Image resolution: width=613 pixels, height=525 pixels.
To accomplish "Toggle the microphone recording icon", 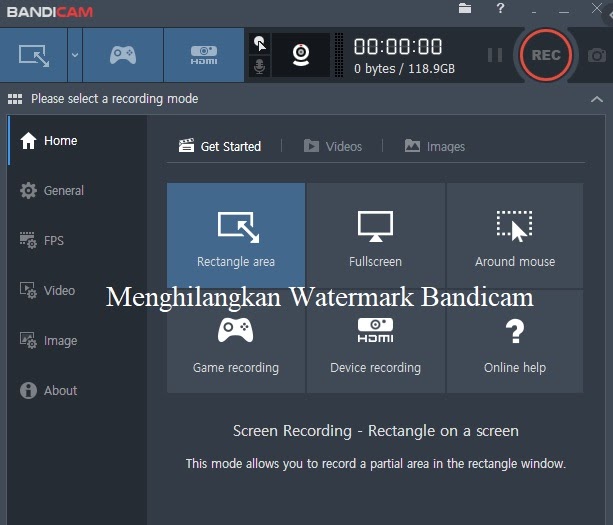I will pyautogui.click(x=260, y=66).
